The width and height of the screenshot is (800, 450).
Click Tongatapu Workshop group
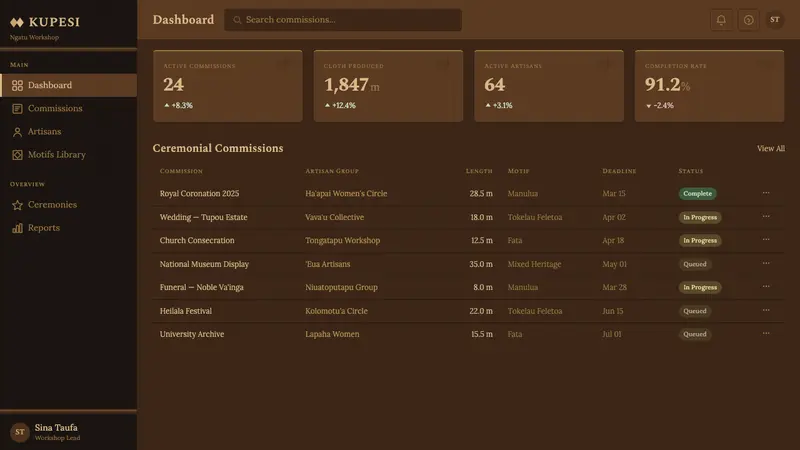point(342,240)
